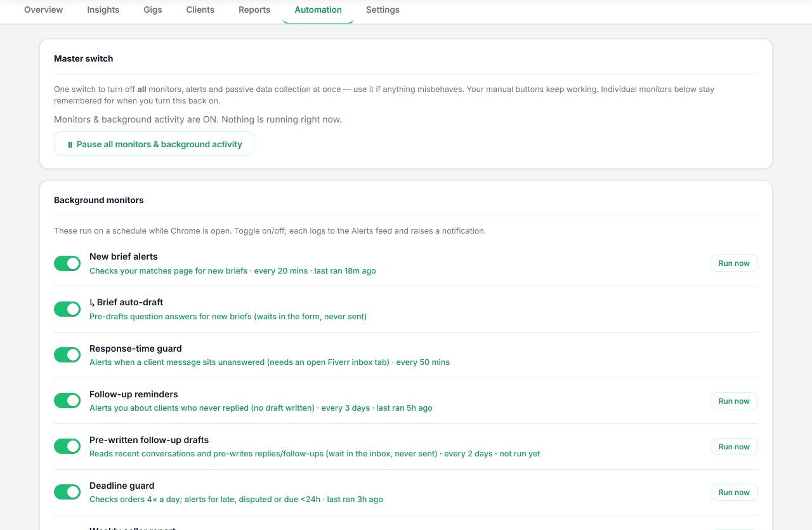Click the New brief alerts title

[x=124, y=256]
